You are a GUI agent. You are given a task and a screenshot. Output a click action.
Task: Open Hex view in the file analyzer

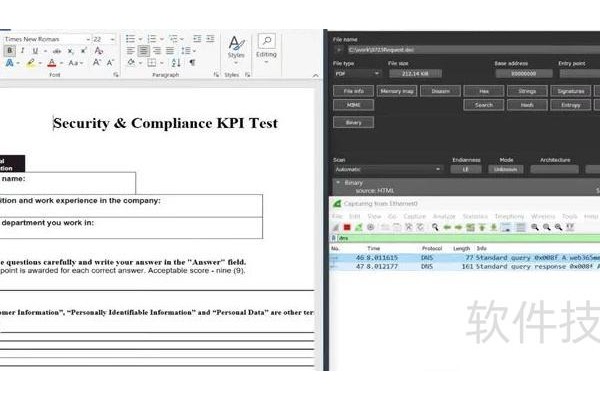coord(484,91)
